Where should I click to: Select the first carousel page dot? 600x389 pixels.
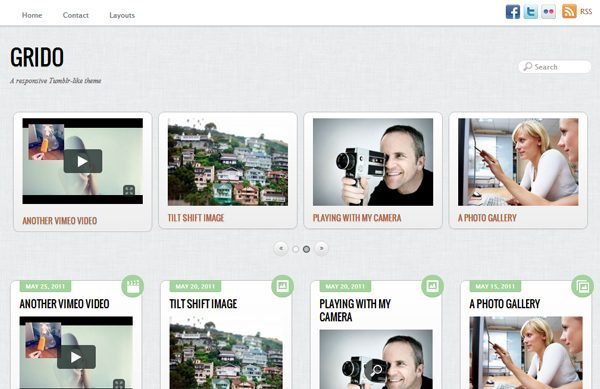point(295,249)
